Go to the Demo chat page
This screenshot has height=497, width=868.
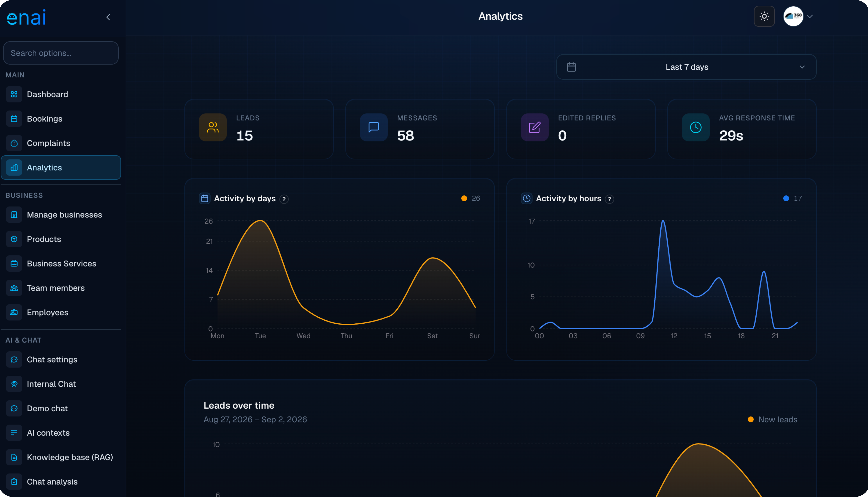coord(61,408)
